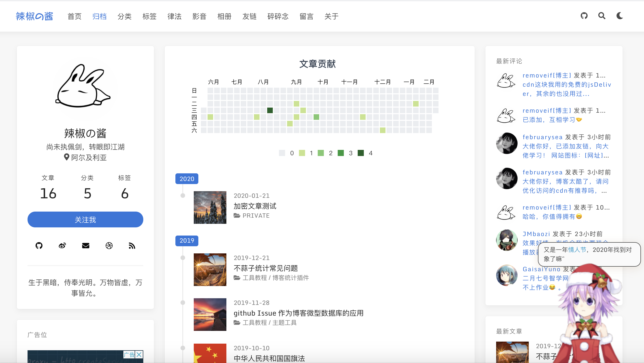Click the folder icon beside PRIVATE
Screen dimensions: 644x363
(x=237, y=216)
